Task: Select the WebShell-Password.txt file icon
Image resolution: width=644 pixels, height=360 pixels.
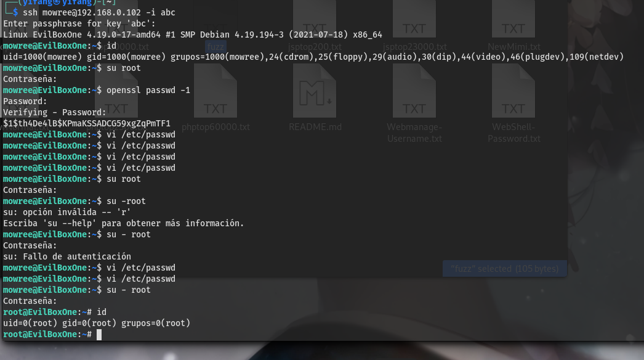Action: [x=513, y=91]
